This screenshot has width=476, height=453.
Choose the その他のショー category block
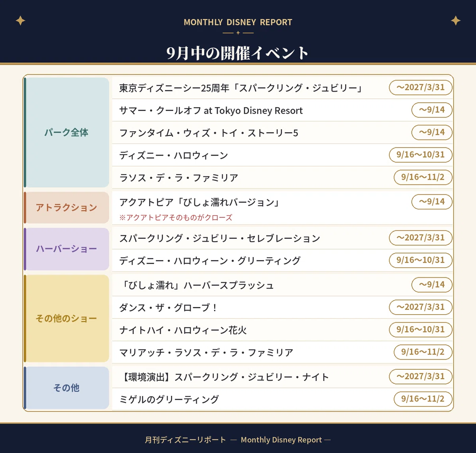coord(66,319)
